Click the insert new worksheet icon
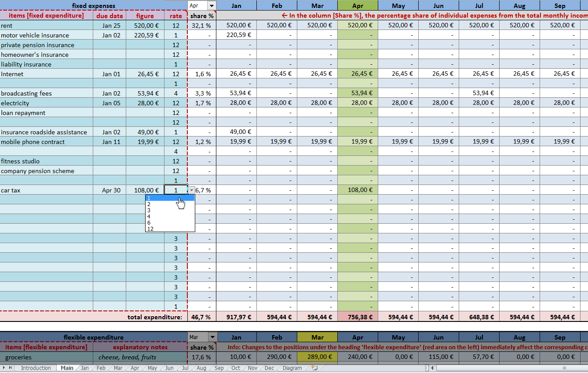 tap(314, 368)
